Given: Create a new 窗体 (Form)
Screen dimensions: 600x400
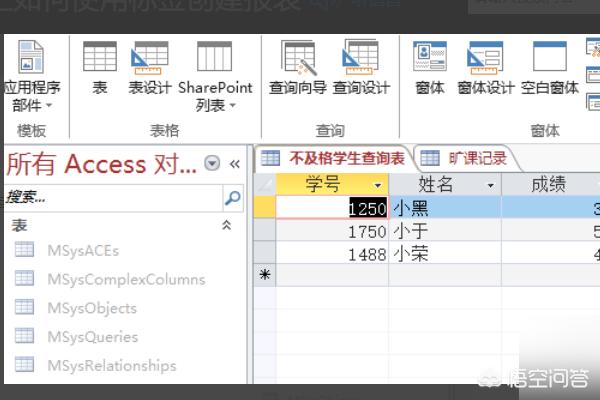Looking at the screenshot, I should [x=430, y=68].
